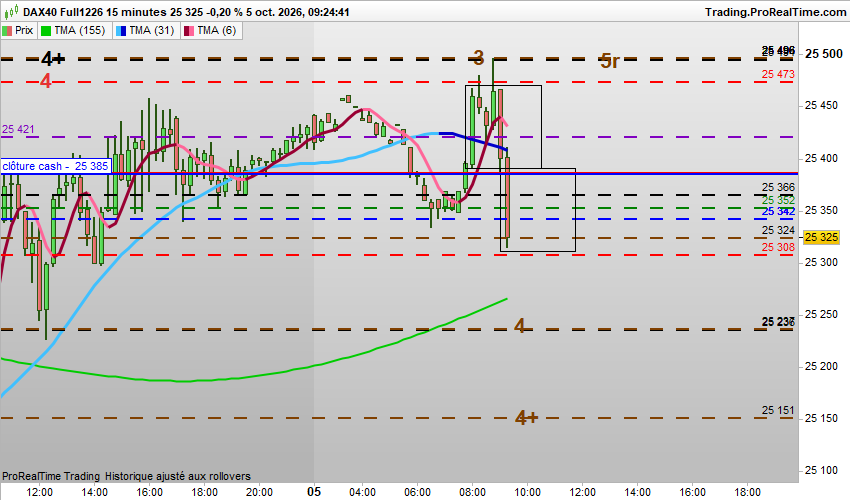Click the Trading.ProRealTime.com label
This screenshot has height=500, width=850.
coord(775,12)
